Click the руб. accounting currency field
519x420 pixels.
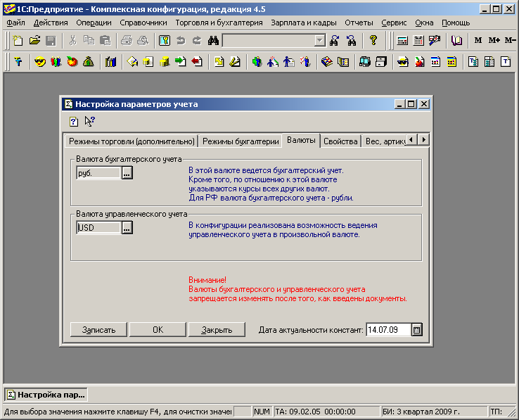pyautogui.click(x=98, y=173)
